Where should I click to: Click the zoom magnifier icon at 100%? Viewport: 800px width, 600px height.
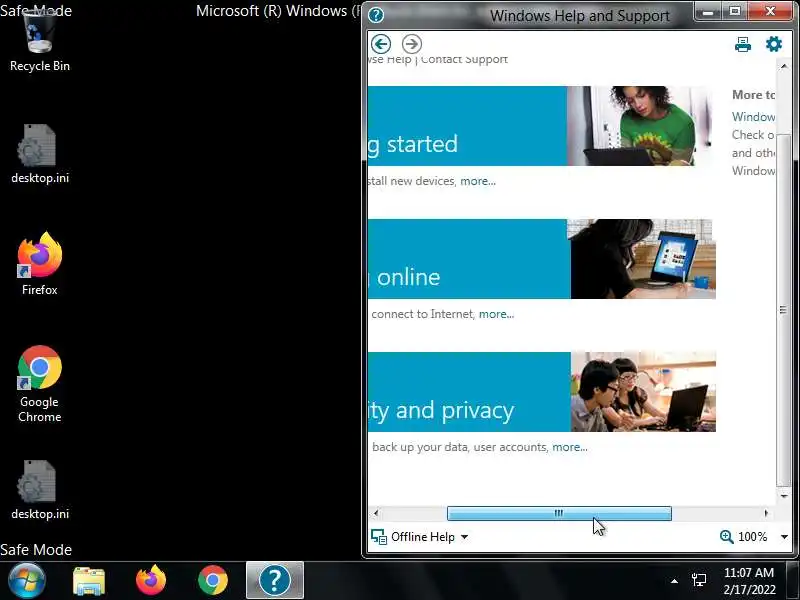[x=727, y=537]
